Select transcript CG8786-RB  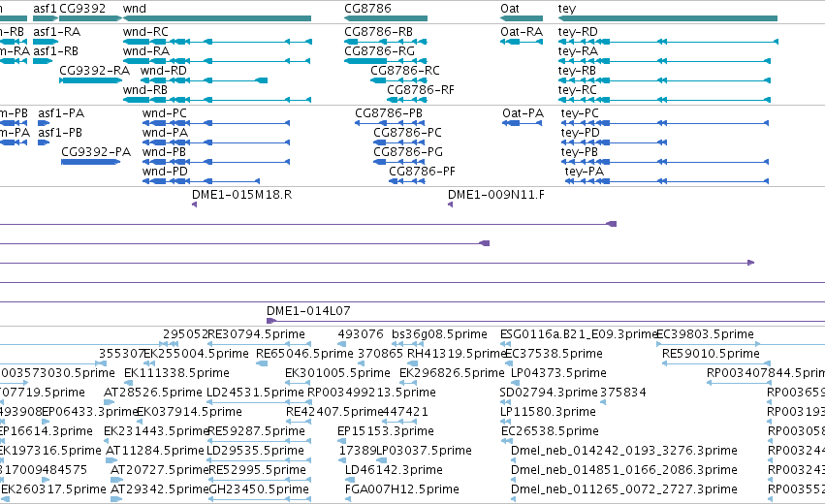378,32
